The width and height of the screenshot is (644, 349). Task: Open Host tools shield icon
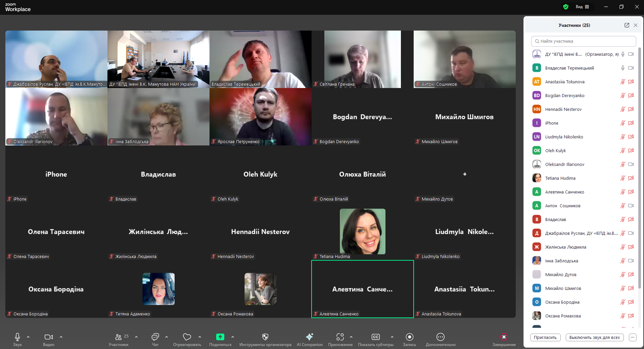click(265, 337)
